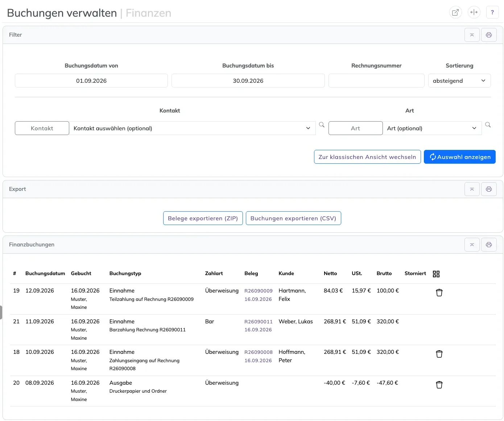Click the width toggle arrows icon
The width and height of the screenshot is (504, 421).
(474, 12)
